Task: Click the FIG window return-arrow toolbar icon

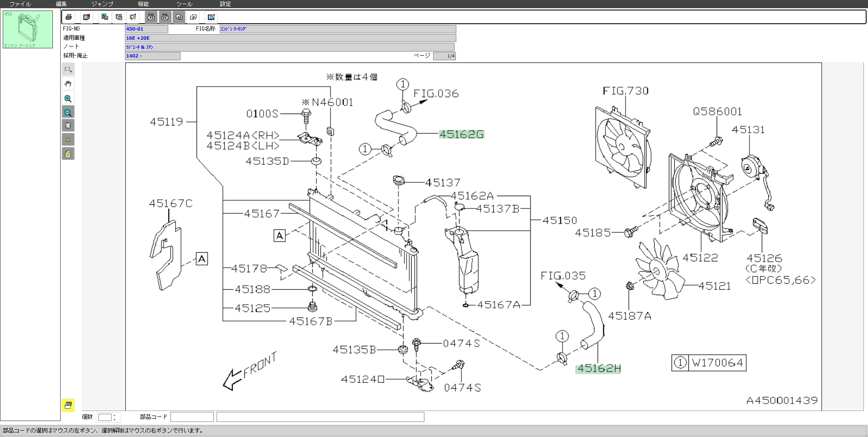Action: click(119, 17)
